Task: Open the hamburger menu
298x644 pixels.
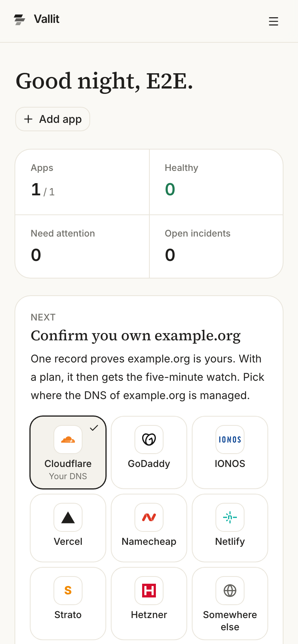Action: tap(274, 21)
